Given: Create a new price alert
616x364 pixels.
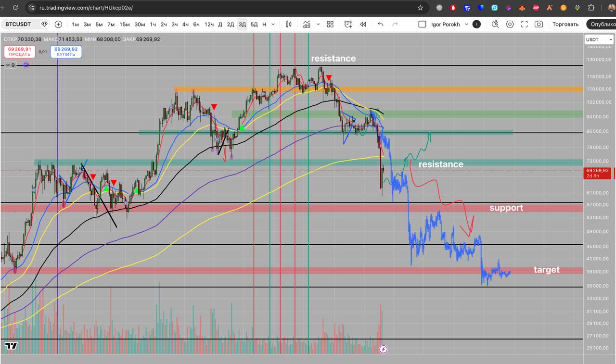Looking at the screenshot, I should [348, 25].
